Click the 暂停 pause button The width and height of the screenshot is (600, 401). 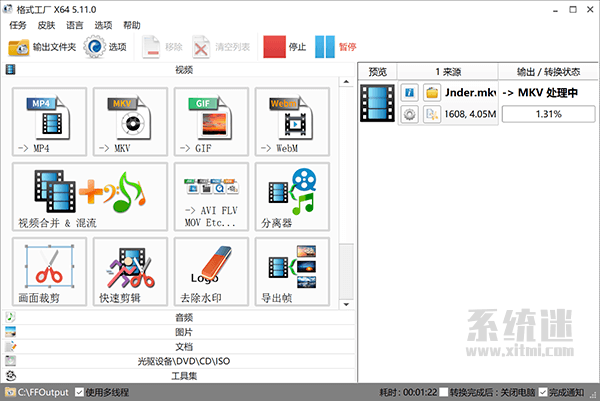336,46
